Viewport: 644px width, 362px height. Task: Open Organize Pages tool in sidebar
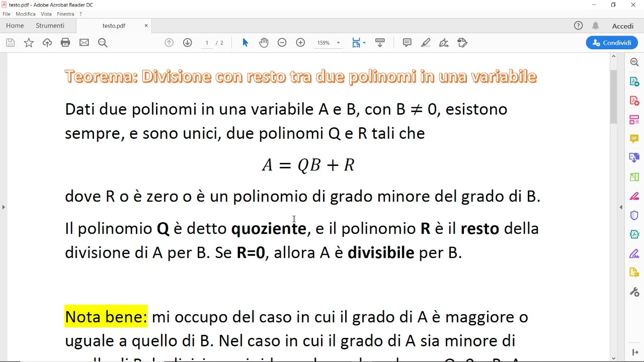coord(634,120)
